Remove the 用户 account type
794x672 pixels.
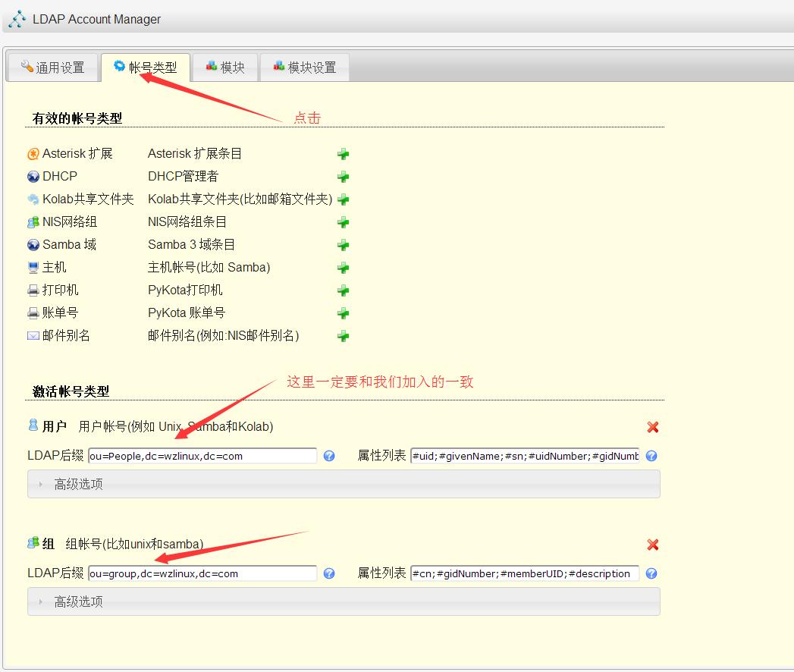(x=653, y=427)
